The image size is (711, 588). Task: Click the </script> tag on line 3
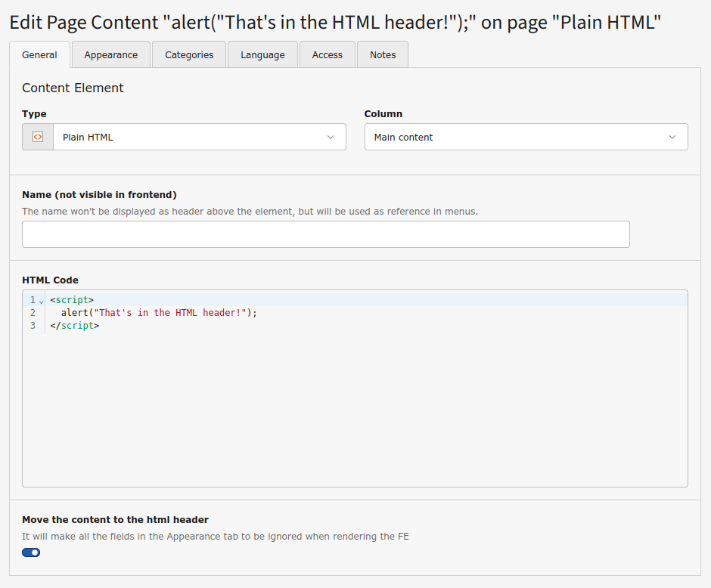[76, 325]
